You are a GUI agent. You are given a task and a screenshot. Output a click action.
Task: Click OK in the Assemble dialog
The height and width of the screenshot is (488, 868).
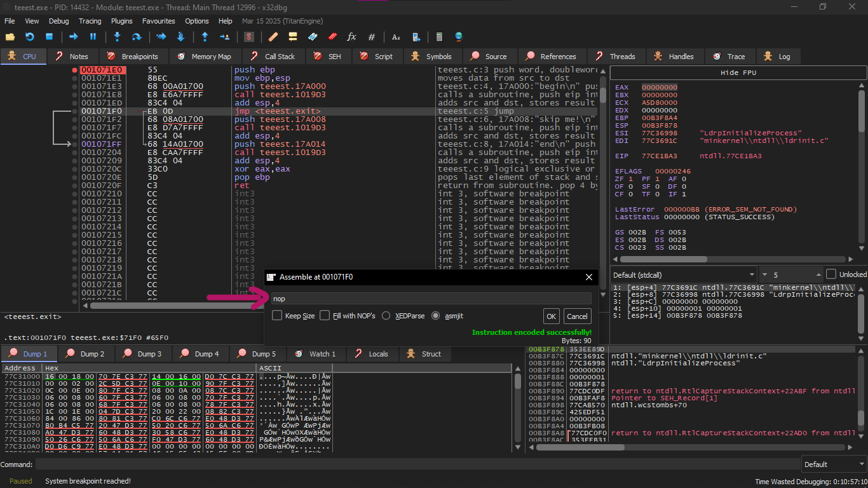551,316
